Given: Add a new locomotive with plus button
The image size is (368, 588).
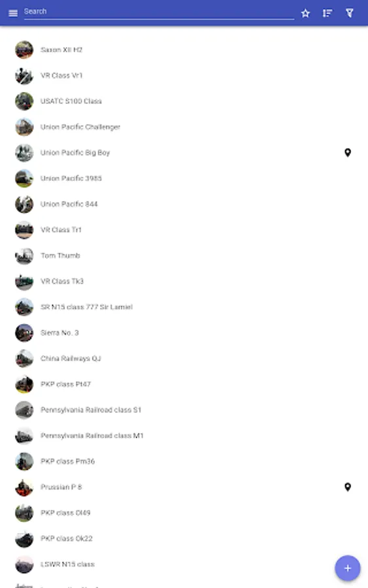Looking at the screenshot, I should (347, 568).
